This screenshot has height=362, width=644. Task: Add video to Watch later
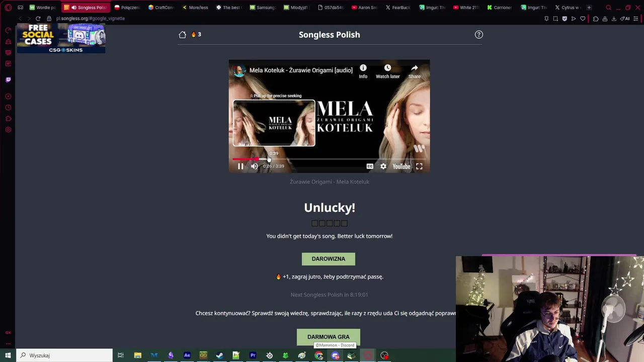[387, 71]
